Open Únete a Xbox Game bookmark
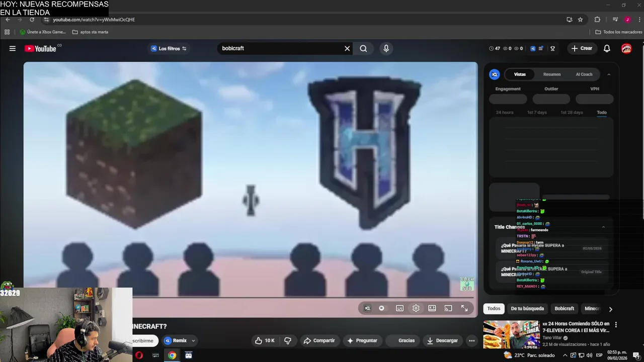This screenshot has height=362, width=644. click(x=43, y=32)
